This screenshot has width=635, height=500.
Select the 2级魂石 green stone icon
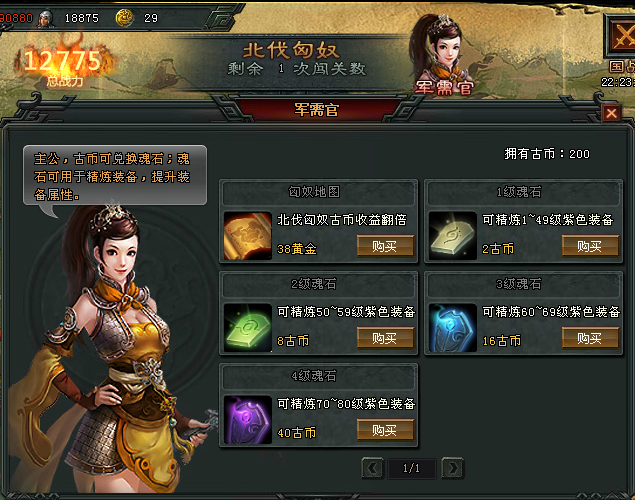[247, 328]
